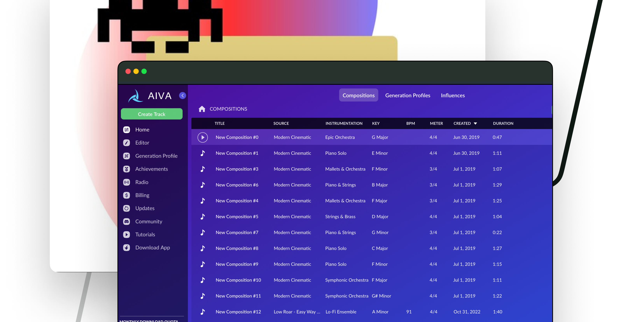Click the Updates refresh icon

pos(127,208)
